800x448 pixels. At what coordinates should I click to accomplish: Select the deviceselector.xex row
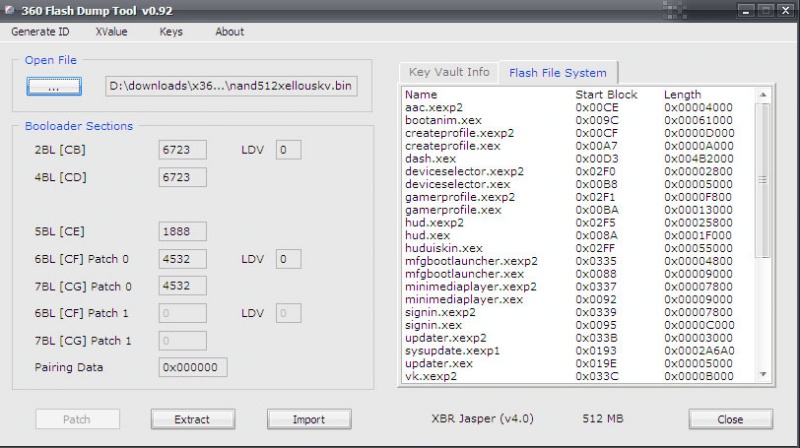click(x=578, y=184)
